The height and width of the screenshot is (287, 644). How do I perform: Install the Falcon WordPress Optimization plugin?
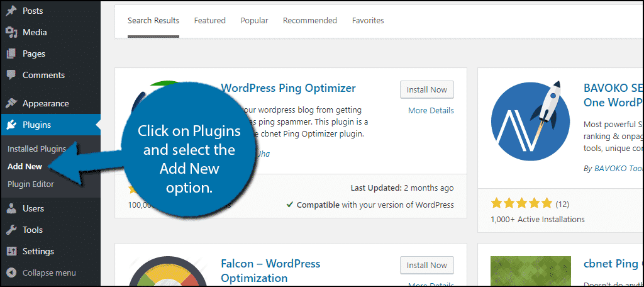(x=427, y=265)
